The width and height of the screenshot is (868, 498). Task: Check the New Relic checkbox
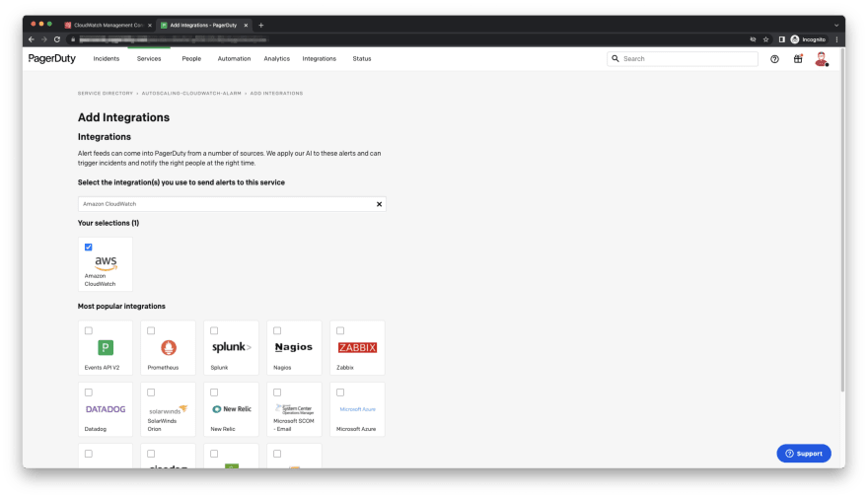214,392
